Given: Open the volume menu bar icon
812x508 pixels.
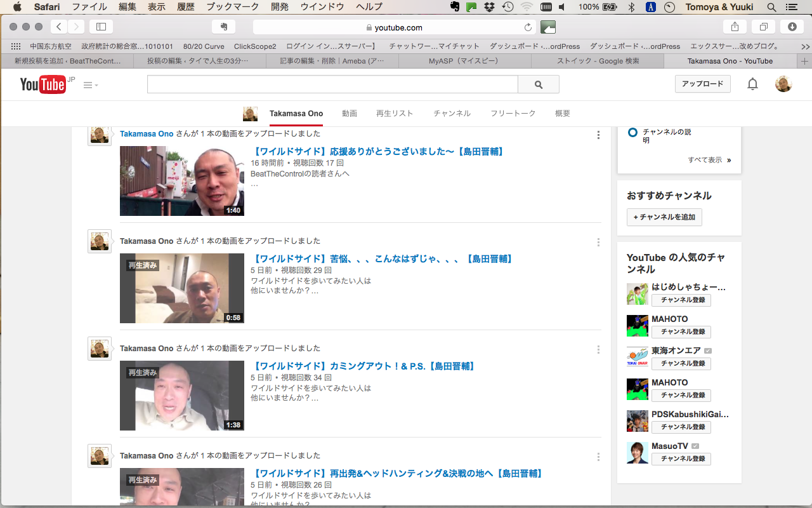Looking at the screenshot, I should click(562, 7).
